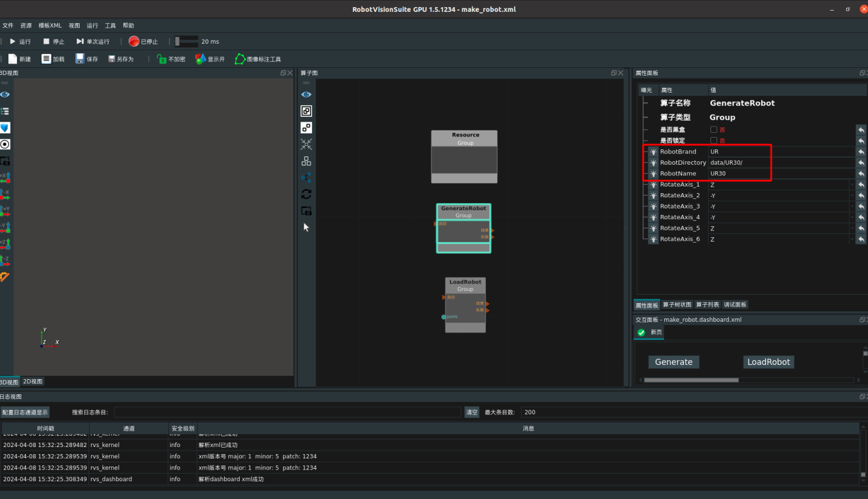Open the 资源 menu
This screenshot has width=868, height=499.
tap(26, 25)
